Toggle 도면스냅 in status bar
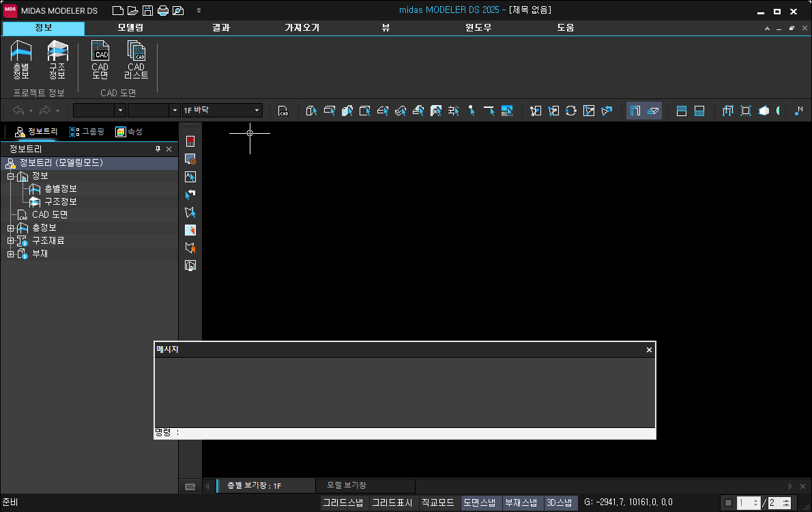 pos(480,502)
